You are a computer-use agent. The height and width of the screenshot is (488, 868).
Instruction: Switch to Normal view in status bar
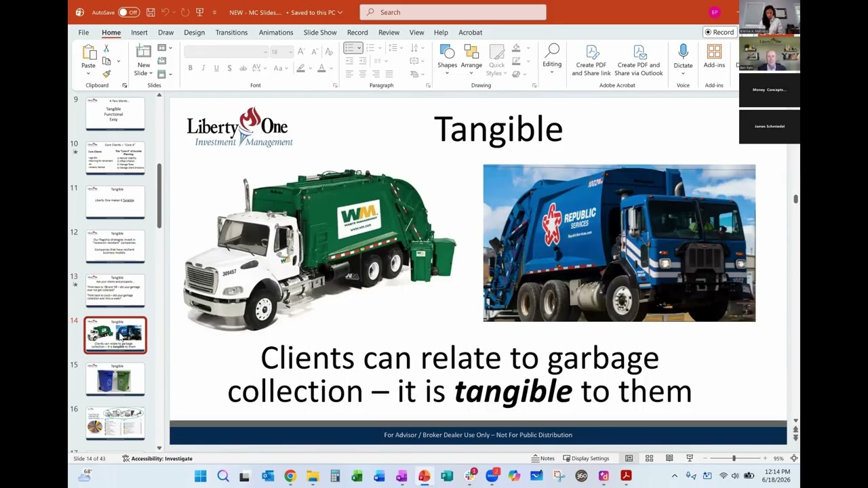[629, 458]
